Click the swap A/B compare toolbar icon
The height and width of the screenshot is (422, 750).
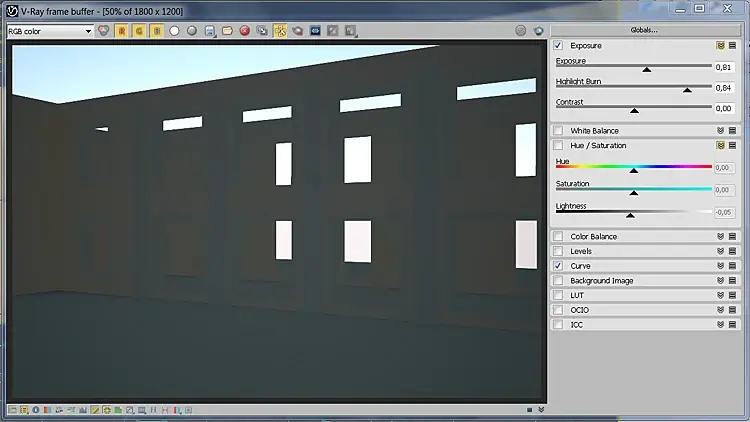[332, 31]
